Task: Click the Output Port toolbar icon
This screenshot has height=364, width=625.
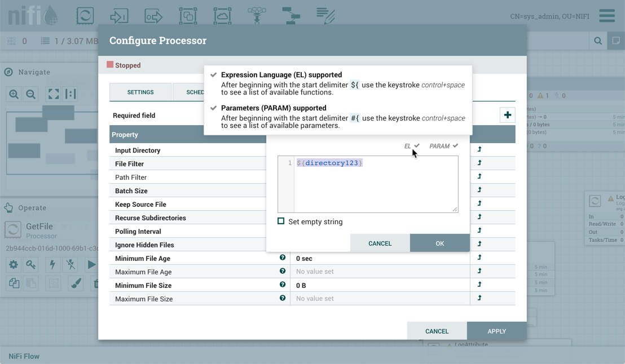Action: 153,16
